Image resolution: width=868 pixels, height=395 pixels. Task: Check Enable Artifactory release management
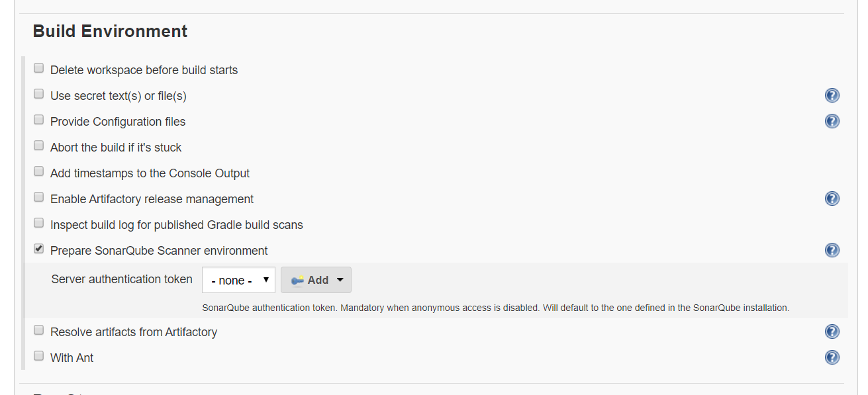[x=39, y=197]
